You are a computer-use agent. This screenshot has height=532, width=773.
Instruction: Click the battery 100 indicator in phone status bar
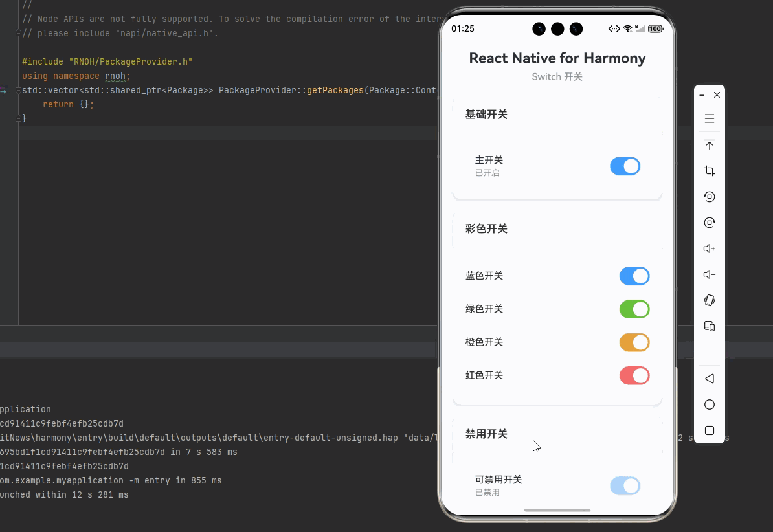click(x=655, y=28)
